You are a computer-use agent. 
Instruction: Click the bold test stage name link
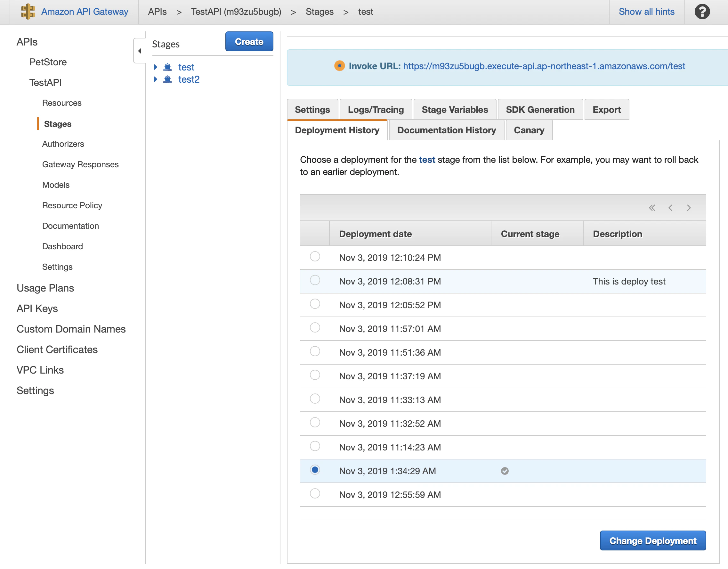(x=427, y=160)
